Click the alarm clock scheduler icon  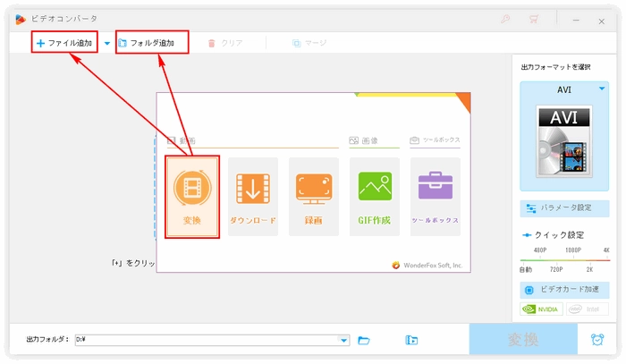[x=596, y=340]
